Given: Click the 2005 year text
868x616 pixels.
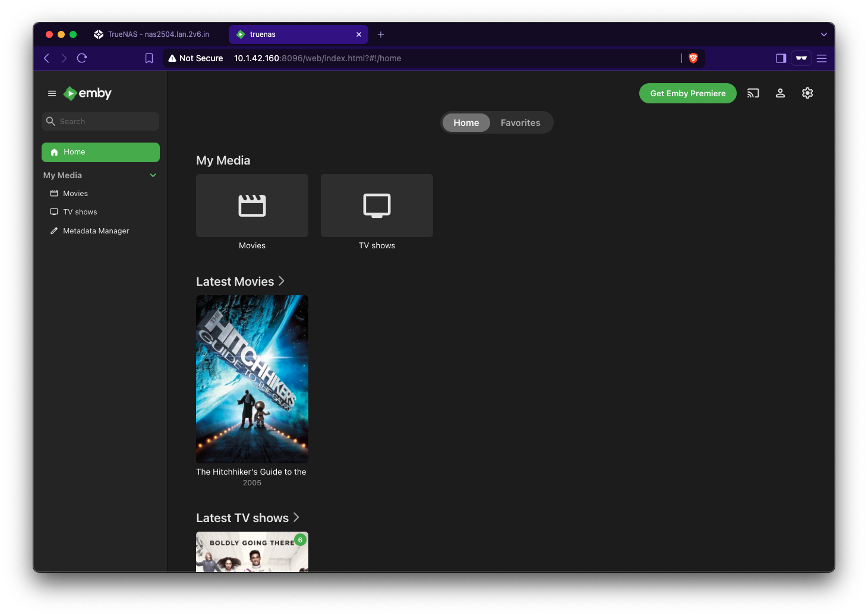Looking at the screenshot, I should tap(252, 483).
